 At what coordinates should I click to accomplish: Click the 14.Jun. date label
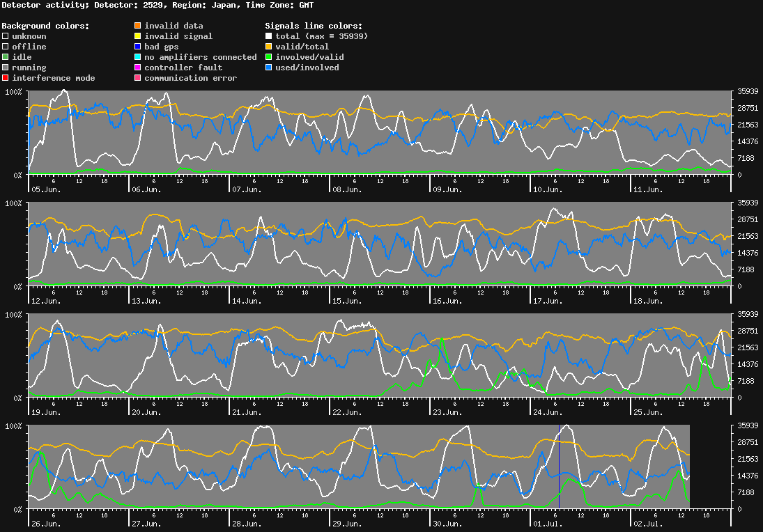tap(247, 301)
